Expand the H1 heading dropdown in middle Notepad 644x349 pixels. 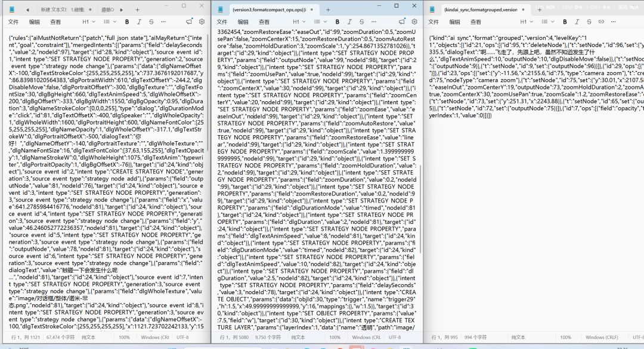coord(299,21)
